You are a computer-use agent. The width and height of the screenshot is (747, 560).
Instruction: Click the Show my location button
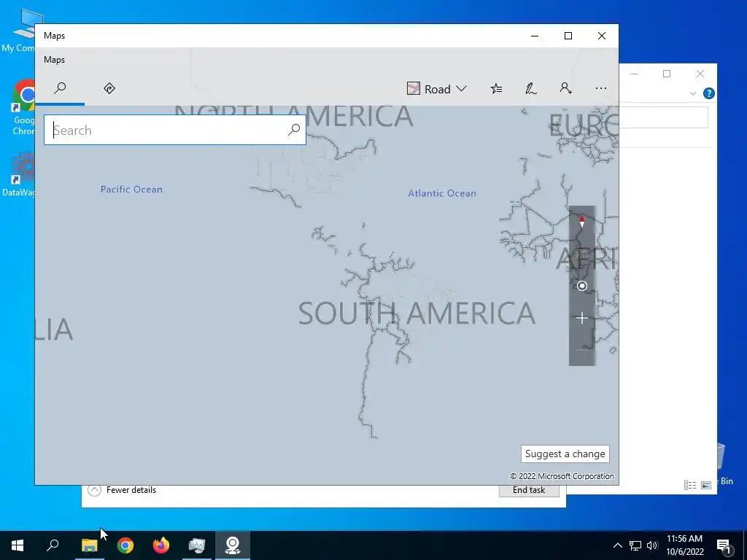(581, 286)
